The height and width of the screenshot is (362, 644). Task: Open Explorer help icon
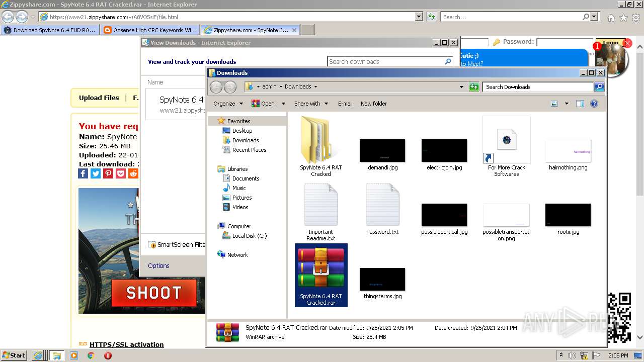click(594, 104)
